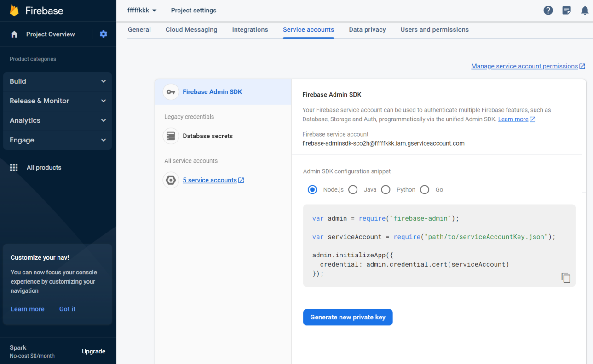
Task: Select the Node.js radio button
Action: [x=312, y=189]
